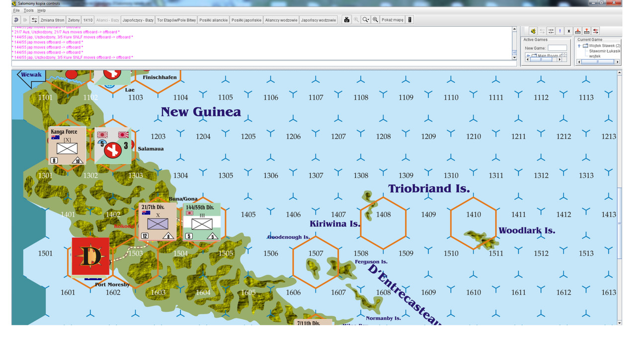Click the red up-arrow tray icon
Image resolution: width=636 pixels, height=364 pixels.
click(587, 31)
